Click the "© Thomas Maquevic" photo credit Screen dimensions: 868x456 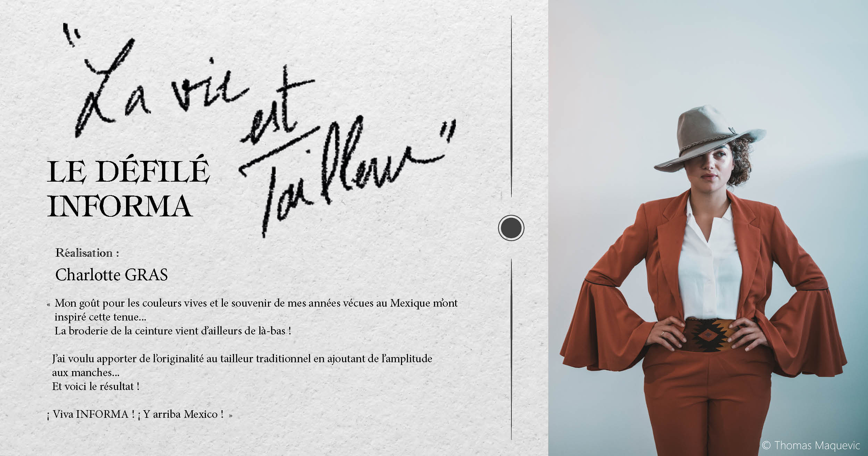811,445
